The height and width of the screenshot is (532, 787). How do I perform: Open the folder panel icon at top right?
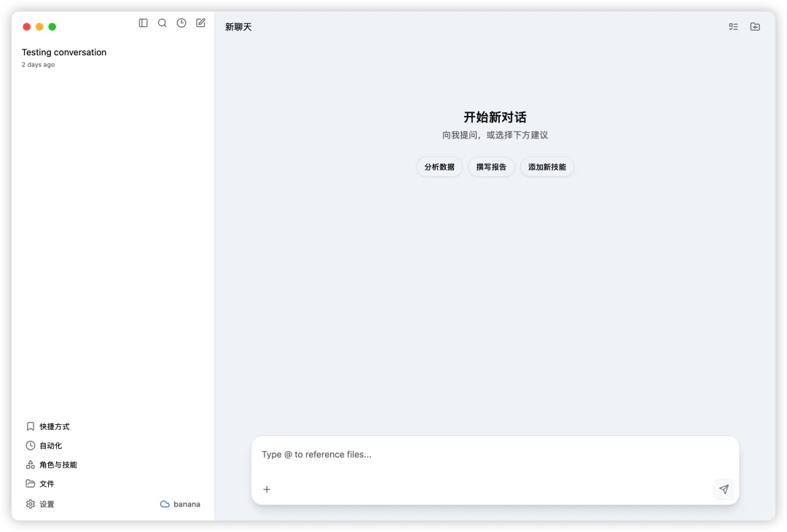coord(755,26)
